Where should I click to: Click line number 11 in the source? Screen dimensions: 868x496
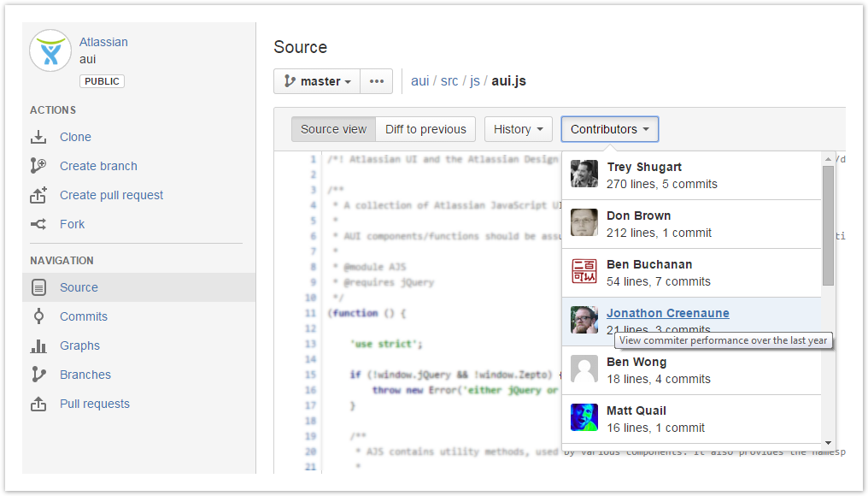point(311,313)
